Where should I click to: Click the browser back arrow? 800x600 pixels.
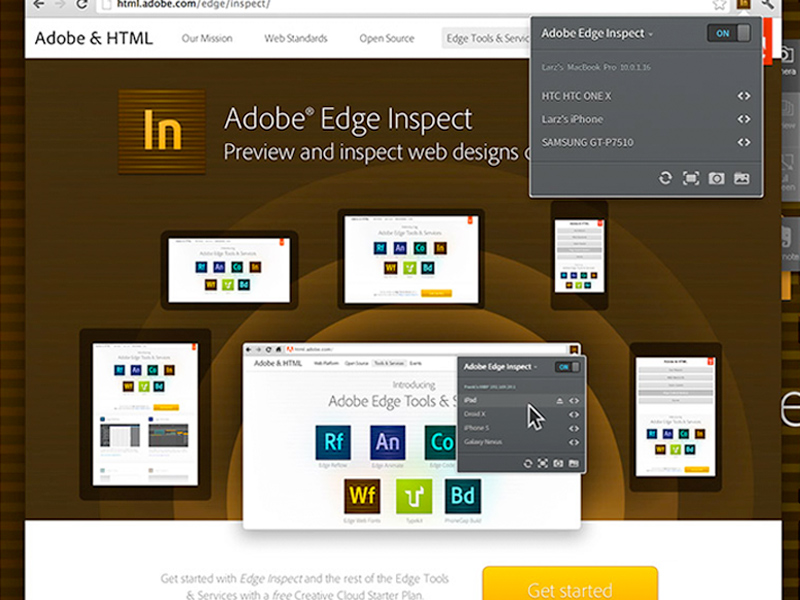[x=39, y=4]
